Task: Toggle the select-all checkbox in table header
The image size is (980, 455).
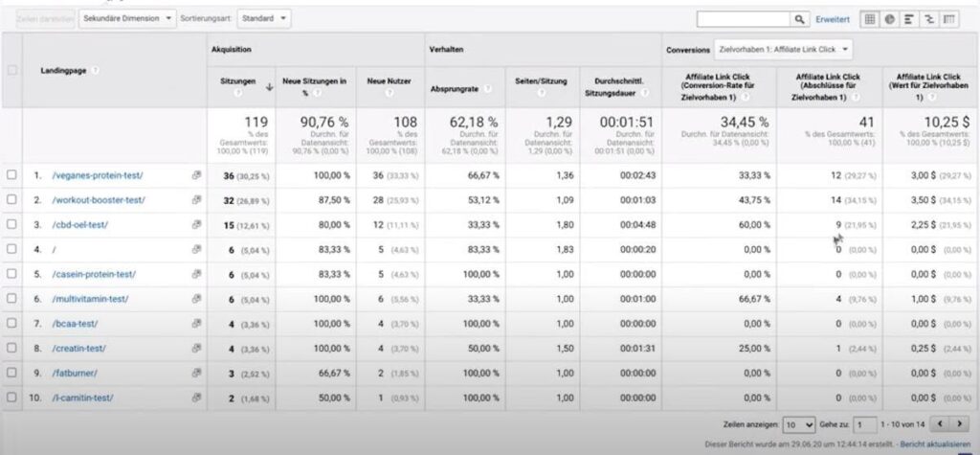Action: coord(11,70)
